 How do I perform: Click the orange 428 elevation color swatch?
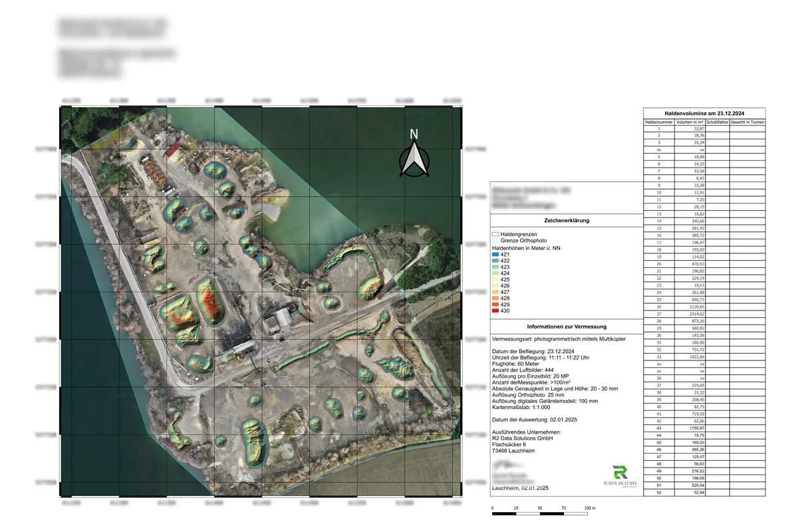click(495, 299)
